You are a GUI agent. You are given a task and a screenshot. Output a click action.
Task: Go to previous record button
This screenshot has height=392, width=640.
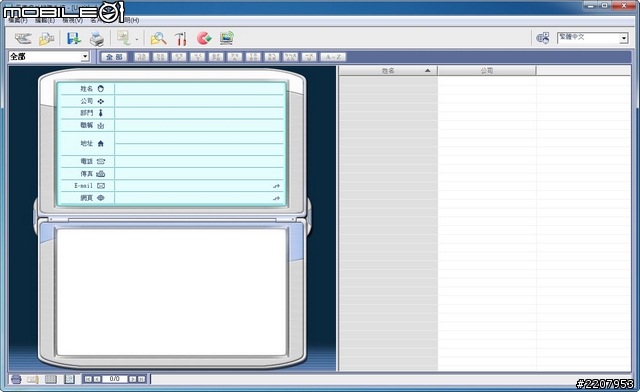coord(97,379)
